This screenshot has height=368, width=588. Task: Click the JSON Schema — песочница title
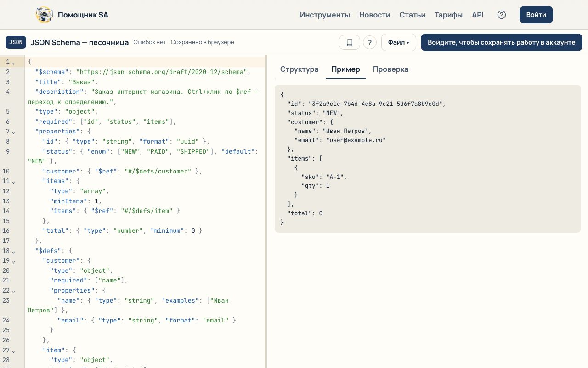pos(80,42)
